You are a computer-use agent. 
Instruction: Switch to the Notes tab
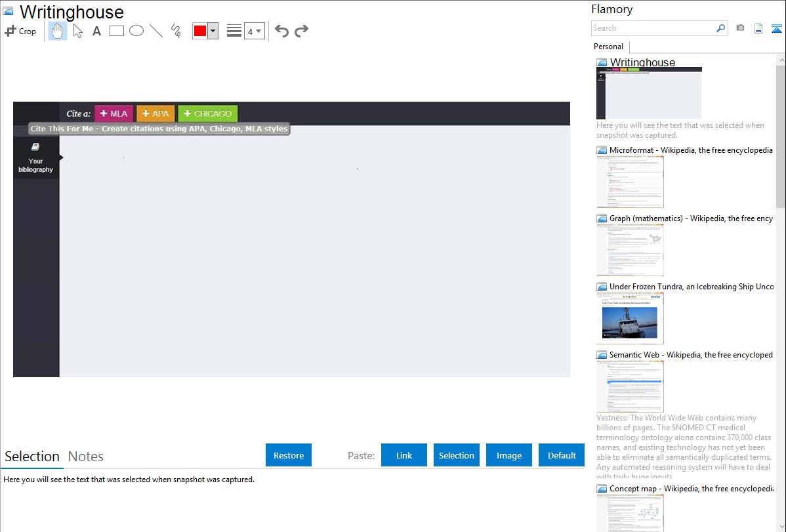(x=86, y=457)
